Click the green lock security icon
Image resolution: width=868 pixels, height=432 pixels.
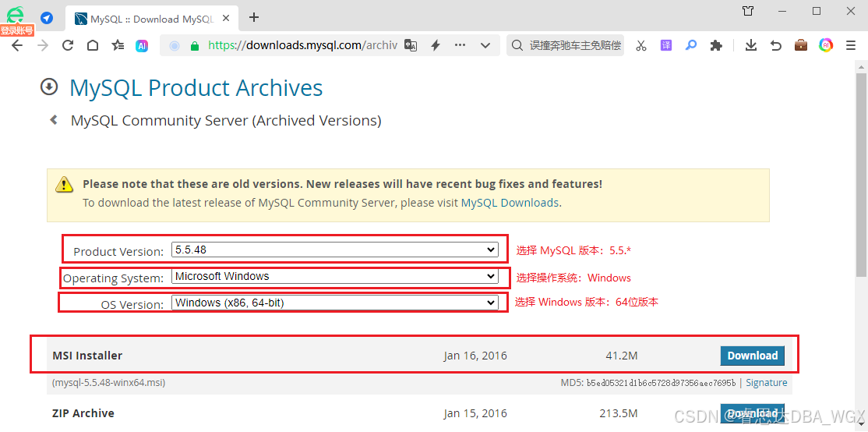[x=194, y=46]
